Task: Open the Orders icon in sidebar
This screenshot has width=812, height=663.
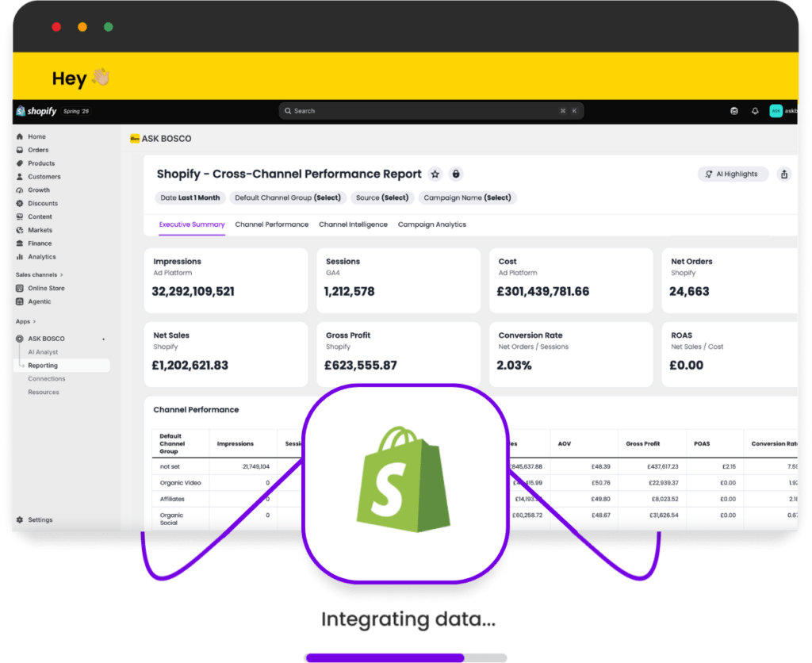Action: (20, 150)
